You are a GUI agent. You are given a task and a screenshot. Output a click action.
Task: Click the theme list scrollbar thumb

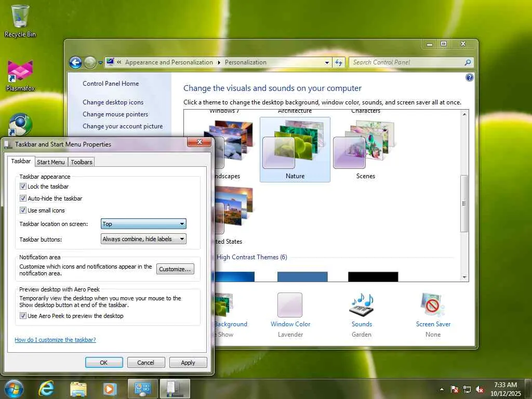[x=464, y=204]
